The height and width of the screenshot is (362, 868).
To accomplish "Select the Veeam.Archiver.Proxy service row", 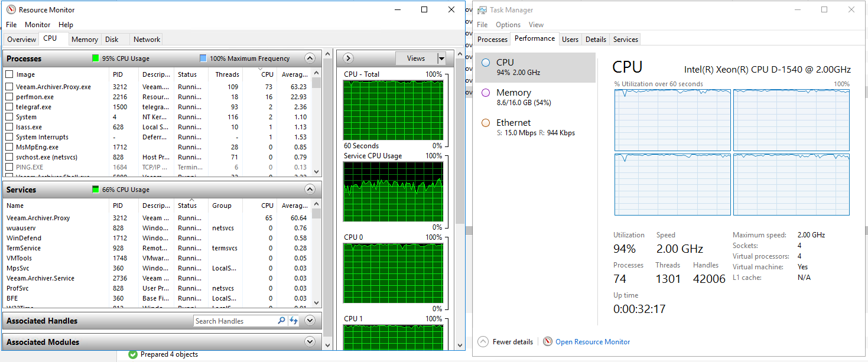I will (x=158, y=218).
